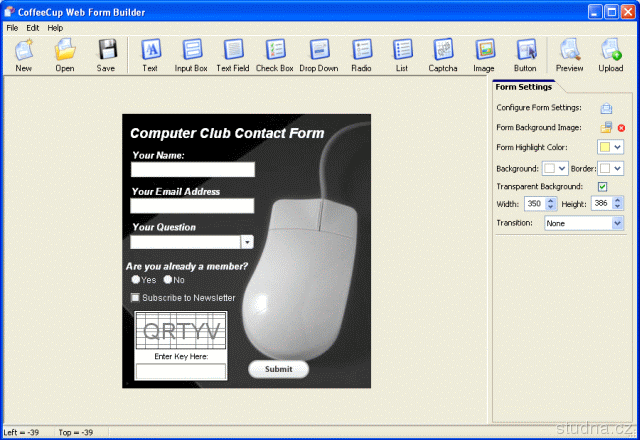This screenshot has height=440, width=640.
Task: Open the Help menu
Action: tap(55, 28)
